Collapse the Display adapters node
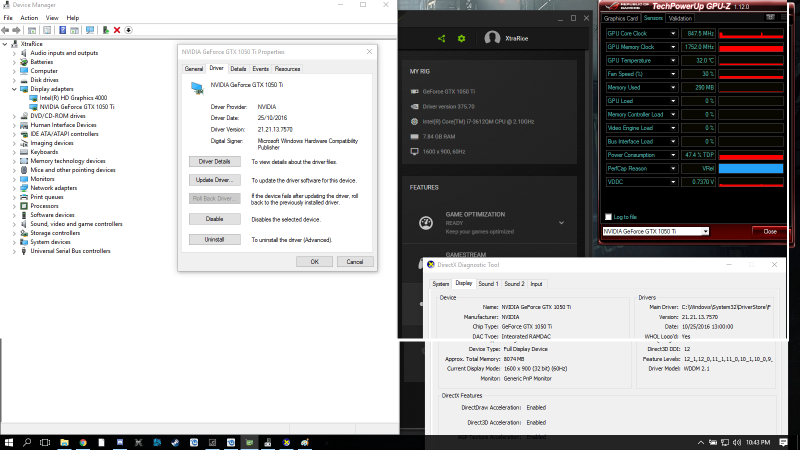The height and width of the screenshot is (450, 800). [14, 89]
